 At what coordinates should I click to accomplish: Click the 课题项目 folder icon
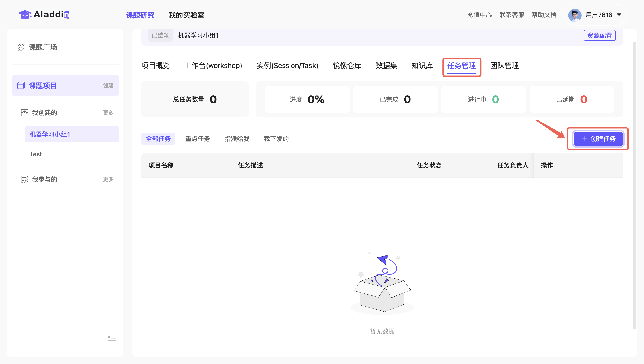[21, 85]
